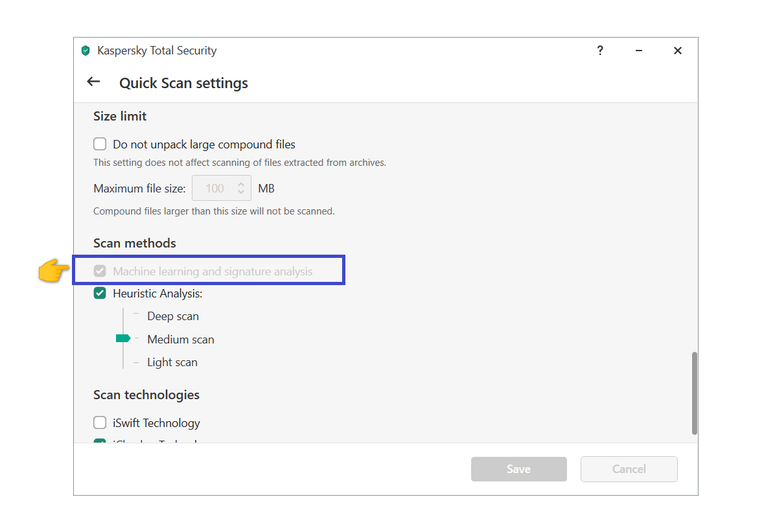
Task: Uncheck the Heuristic Analysis checkbox
Action: (100, 294)
